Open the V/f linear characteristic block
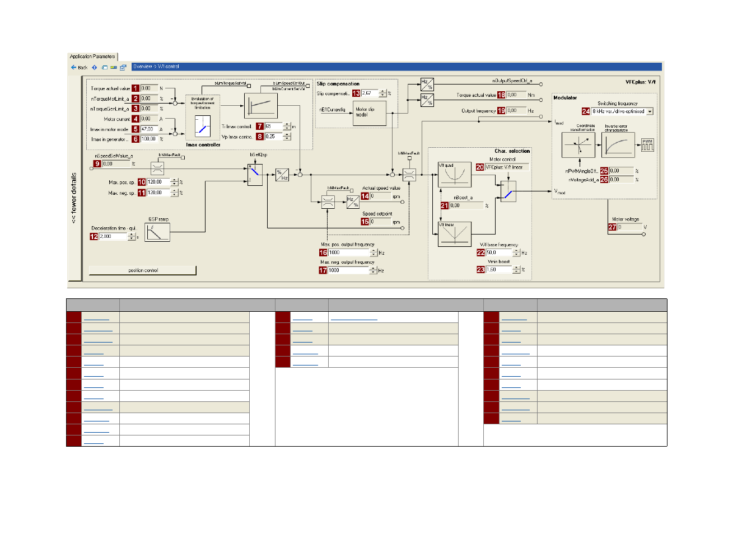Screen dimensions: 756x534 (454, 235)
